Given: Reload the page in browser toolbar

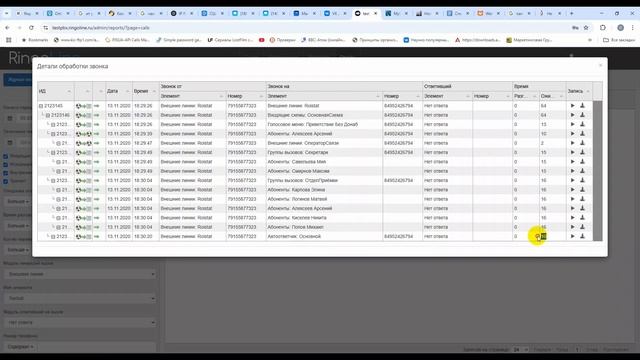Looking at the screenshot, I should (31, 28).
